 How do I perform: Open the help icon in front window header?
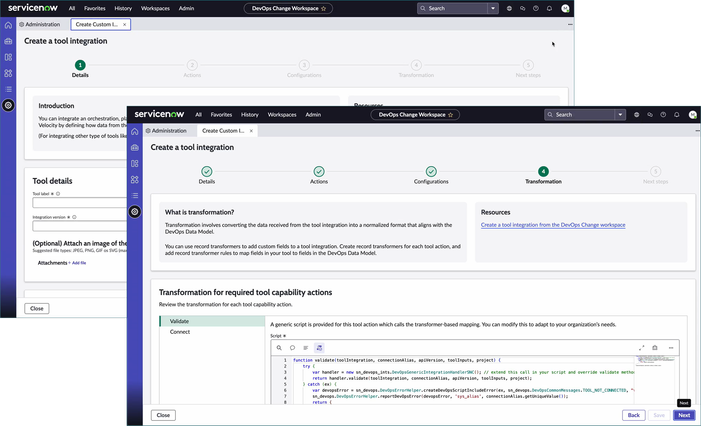click(x=663, y=115)
